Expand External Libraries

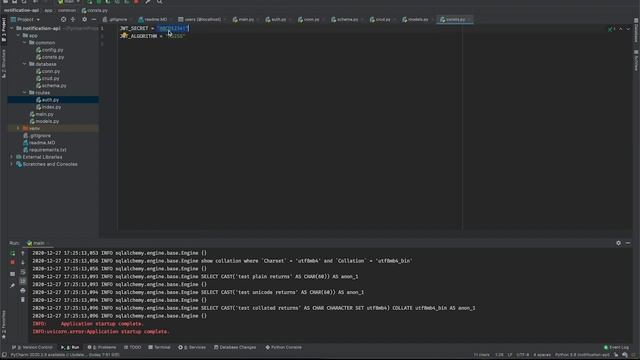point(12,157)
